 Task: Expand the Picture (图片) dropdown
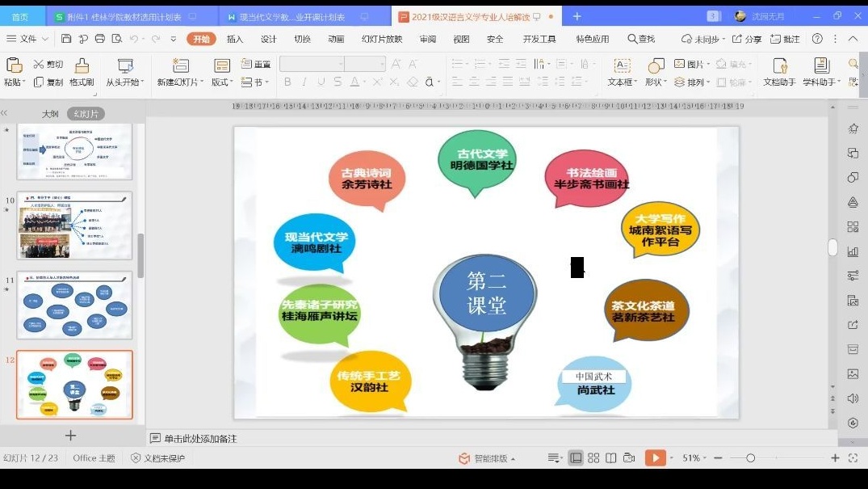708,65
